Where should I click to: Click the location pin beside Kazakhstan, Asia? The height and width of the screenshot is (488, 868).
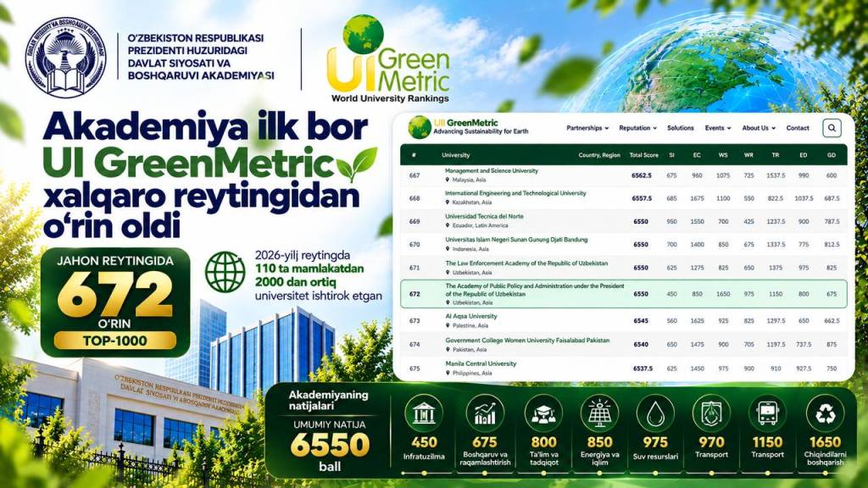(x=448, y=202)
